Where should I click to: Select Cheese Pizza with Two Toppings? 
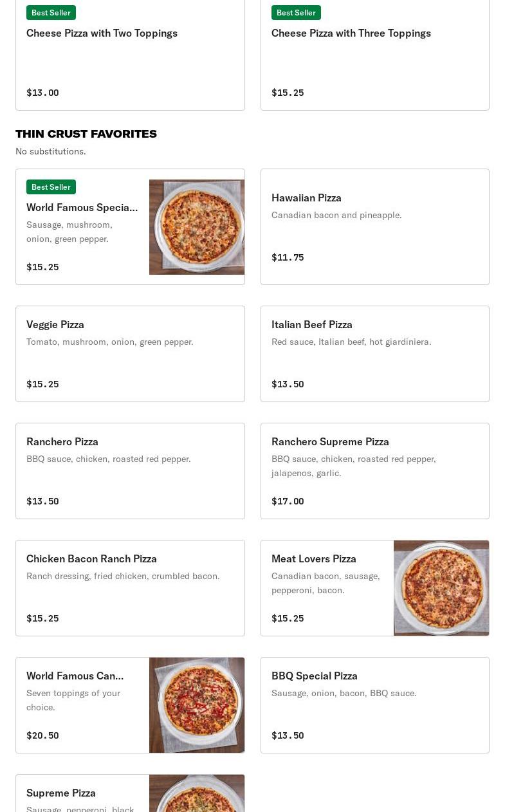130,55
